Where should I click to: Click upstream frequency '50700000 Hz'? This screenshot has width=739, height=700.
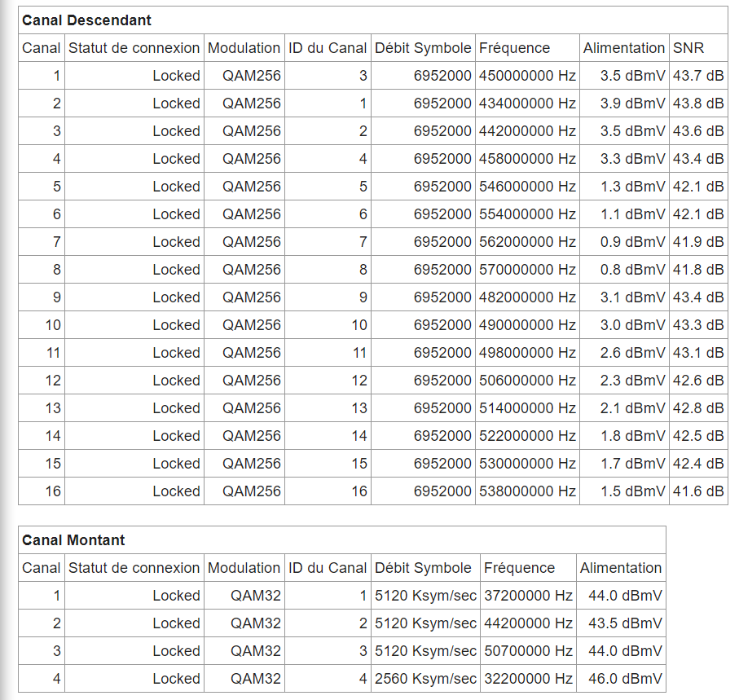point(528,651)
